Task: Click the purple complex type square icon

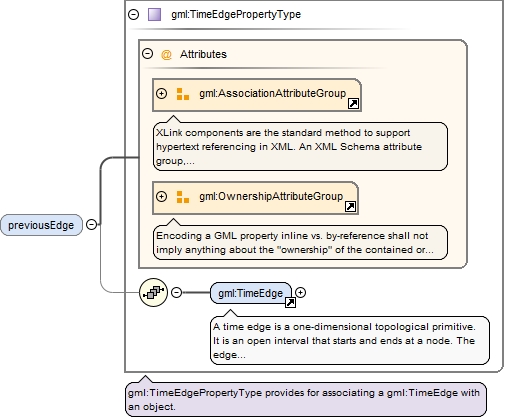Action: pyautogui.click(x=154, y=15)
